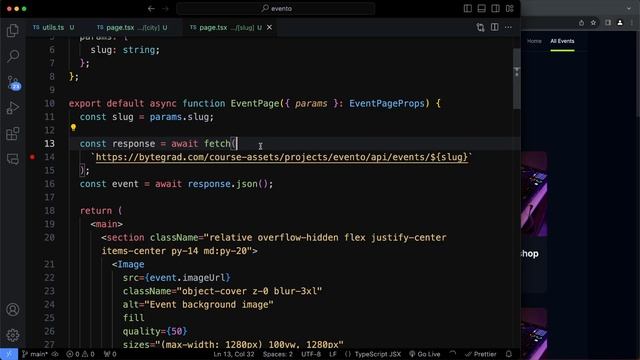
Task: Start the Go Live server
Action: click(425, 354)
